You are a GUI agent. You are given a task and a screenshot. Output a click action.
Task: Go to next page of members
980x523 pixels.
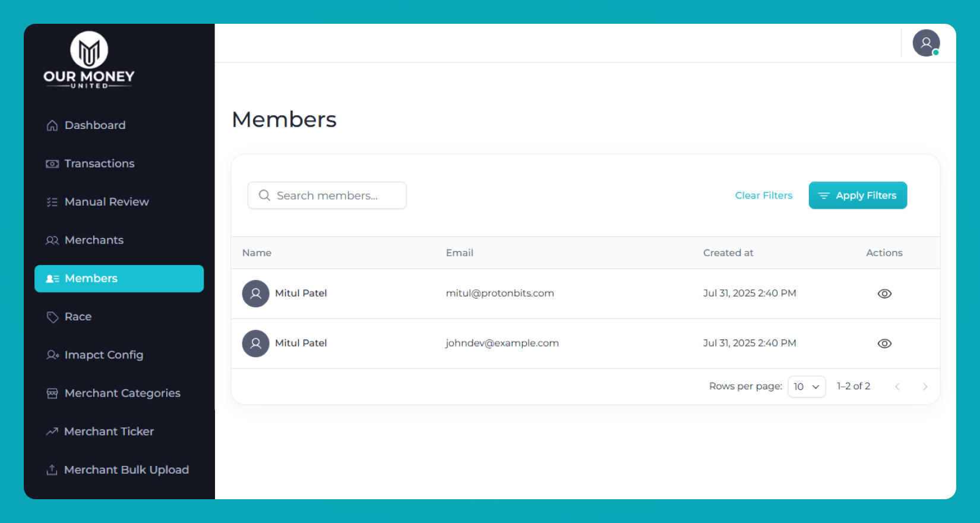click(925, 387)
